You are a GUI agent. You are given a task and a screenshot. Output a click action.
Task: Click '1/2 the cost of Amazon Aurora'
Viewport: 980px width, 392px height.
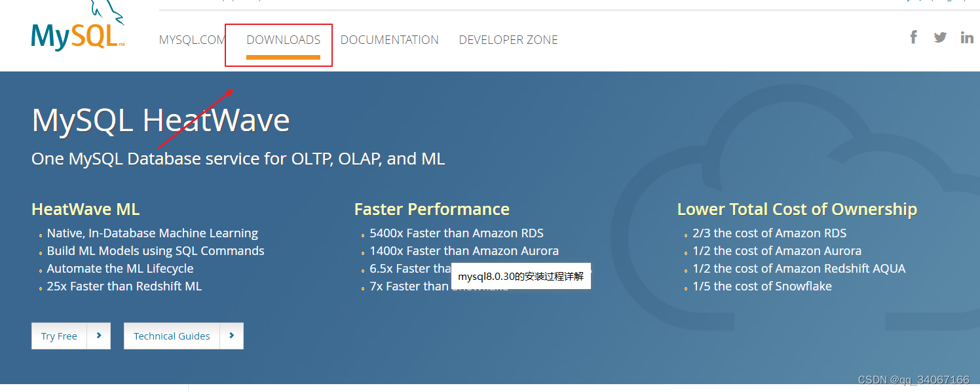coord(777,251)
